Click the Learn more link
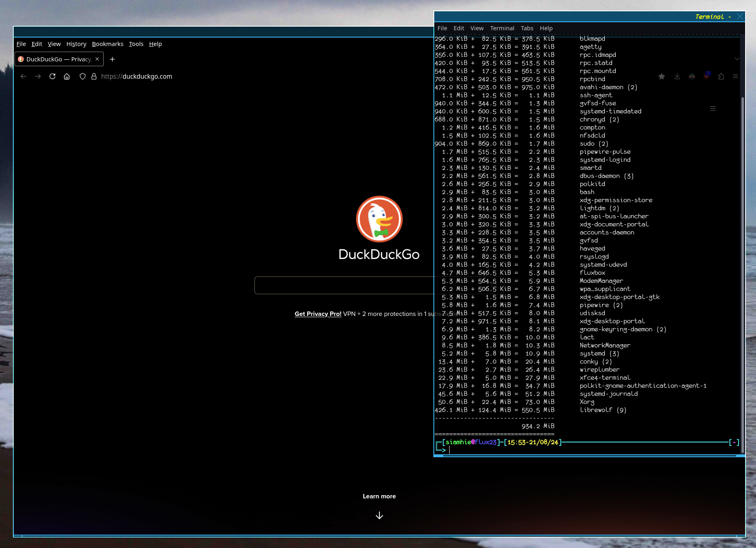 click(379, 496)
